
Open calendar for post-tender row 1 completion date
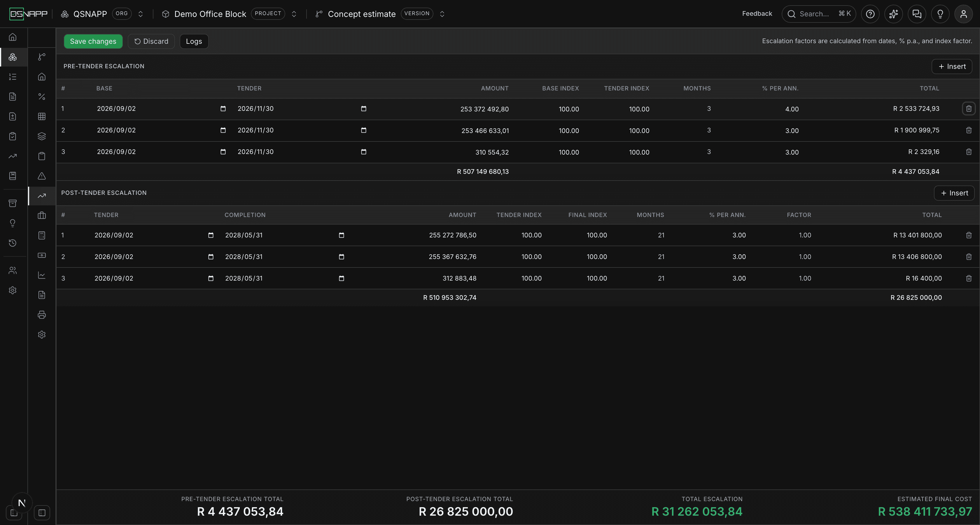click(x=341, y=235)
